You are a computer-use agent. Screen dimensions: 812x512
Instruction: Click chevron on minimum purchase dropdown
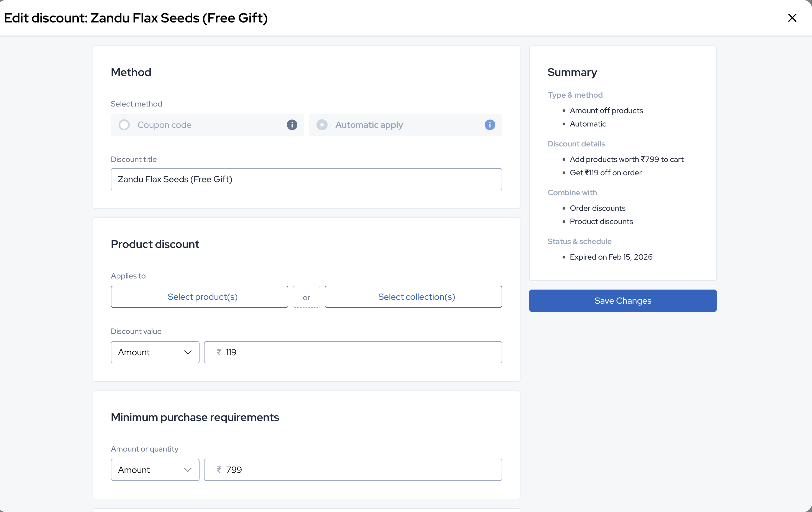click(188, 470)
